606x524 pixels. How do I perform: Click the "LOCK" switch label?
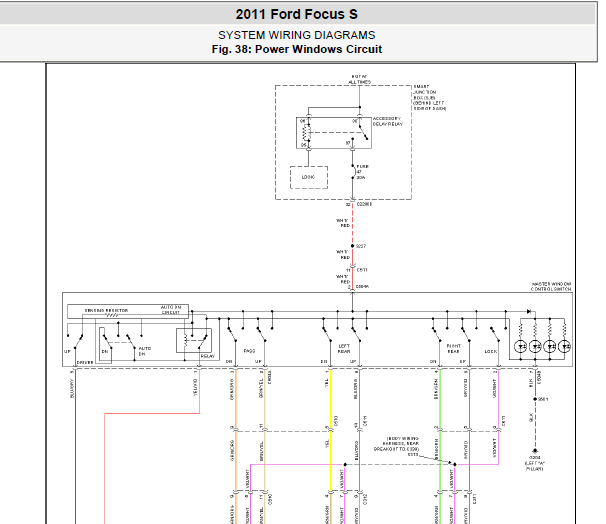click(490, 351)
